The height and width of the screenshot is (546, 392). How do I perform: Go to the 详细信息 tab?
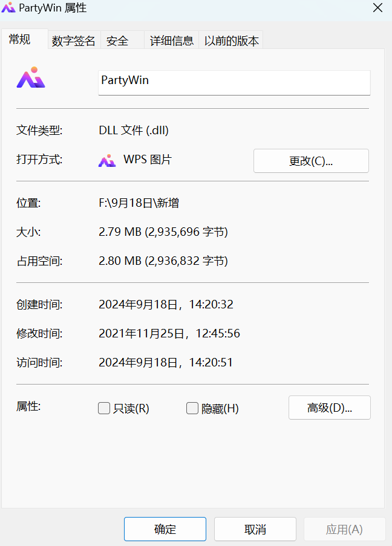(x=171, y=40)
